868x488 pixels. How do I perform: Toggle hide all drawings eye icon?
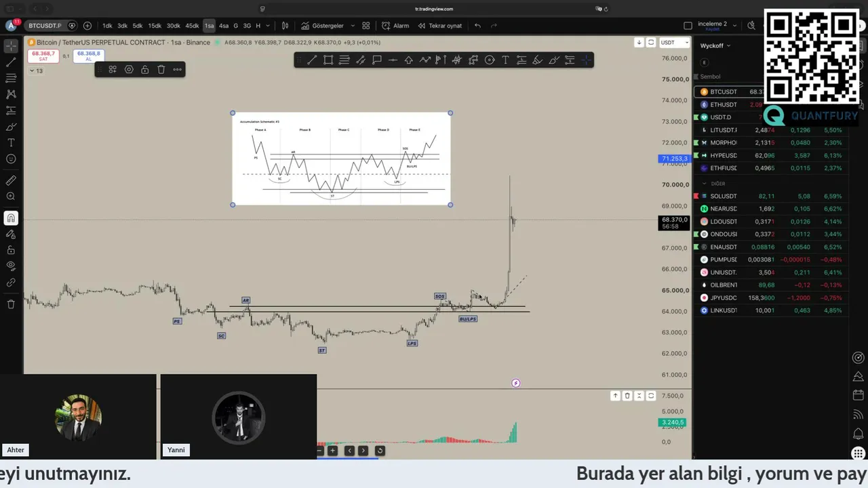(x=11, y=266)
